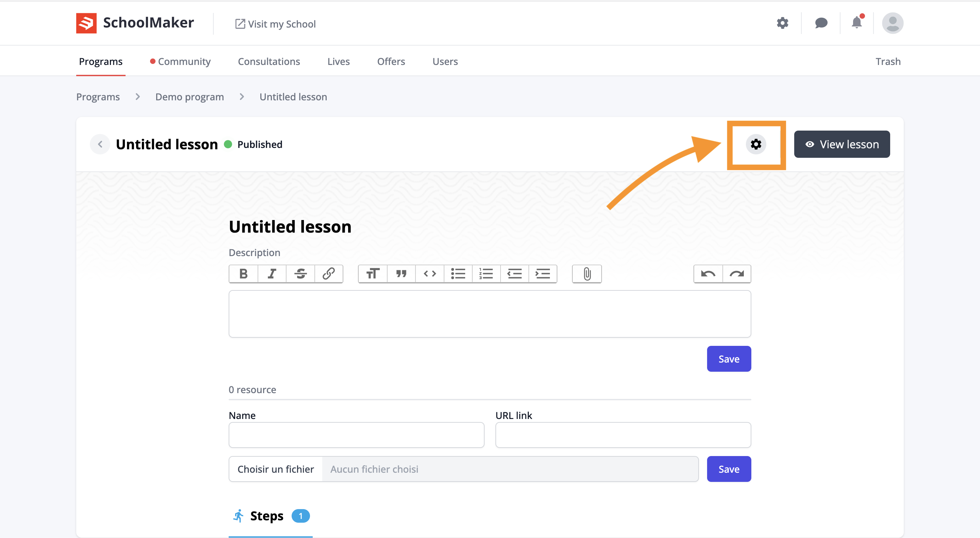The image size is (980, 538).
Task: Increase indent level icon
Action: pos(543,274)
